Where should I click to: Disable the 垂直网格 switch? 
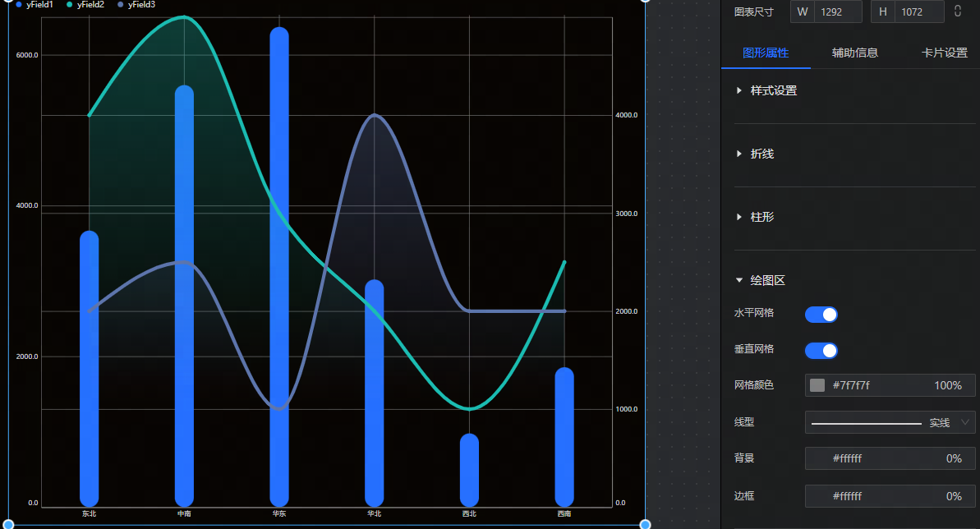point(821,351)
